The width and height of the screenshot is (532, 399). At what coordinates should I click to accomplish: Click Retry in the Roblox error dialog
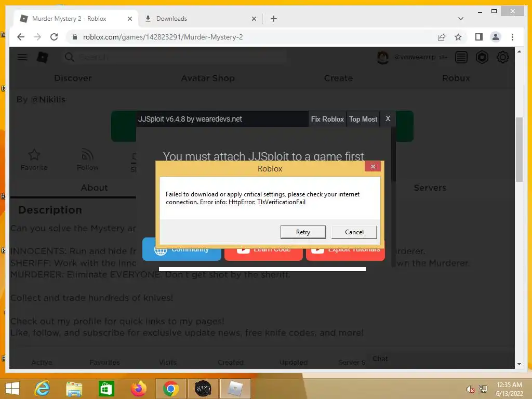tap(303, 232)
